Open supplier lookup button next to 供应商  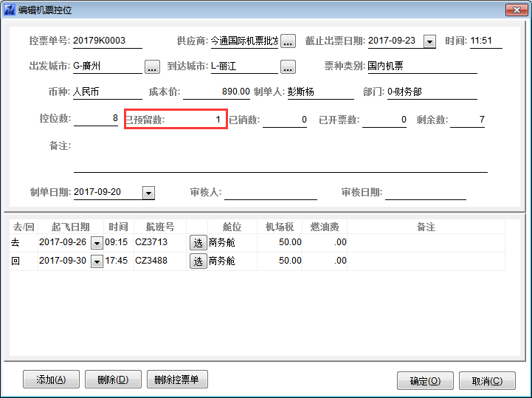(288, 41)
